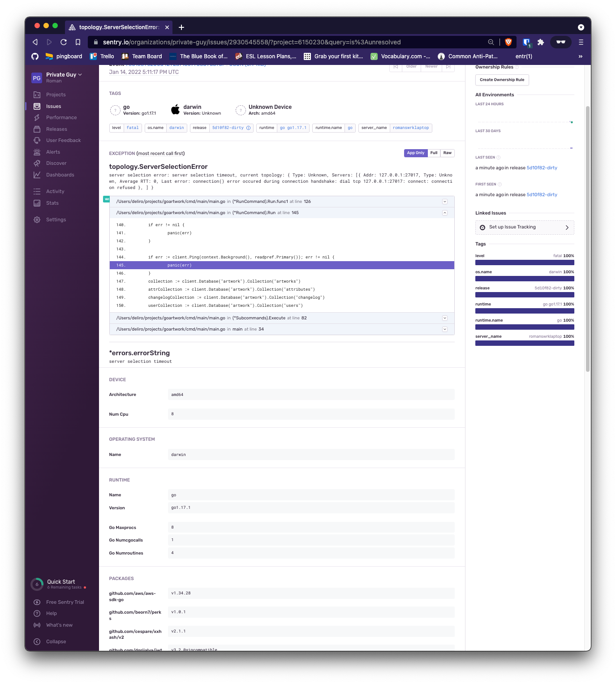
Task: Click the server_name romanswrklaptop tag value
Action: [411, 128]
